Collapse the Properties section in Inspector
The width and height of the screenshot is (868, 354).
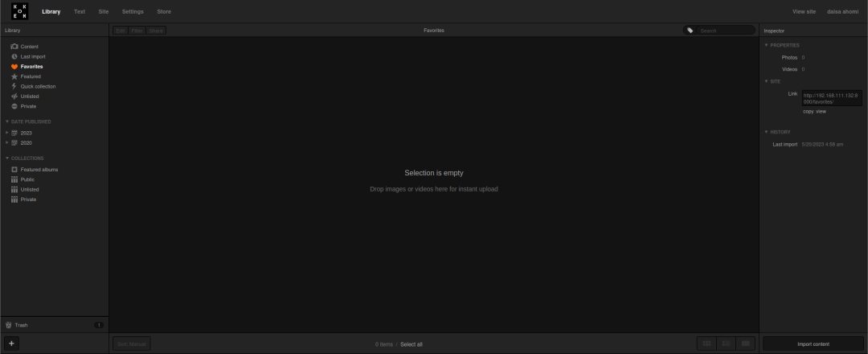click(x=766, y=45)
